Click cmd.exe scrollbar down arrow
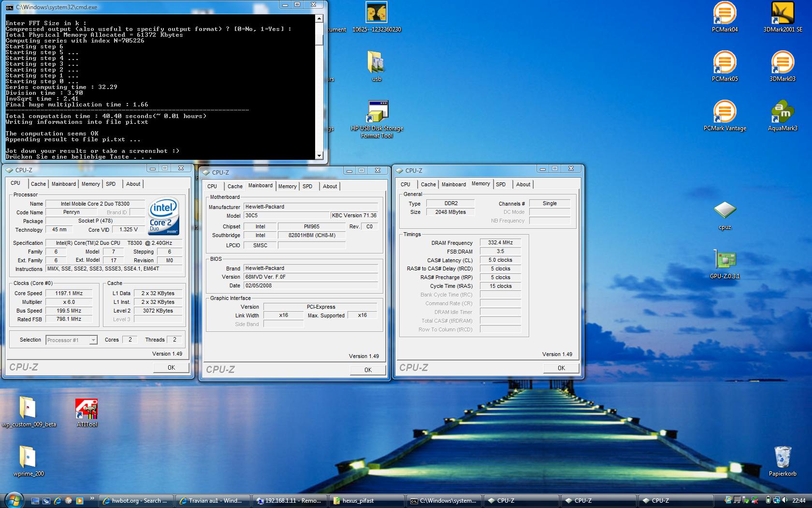 (x=319, y=155)
